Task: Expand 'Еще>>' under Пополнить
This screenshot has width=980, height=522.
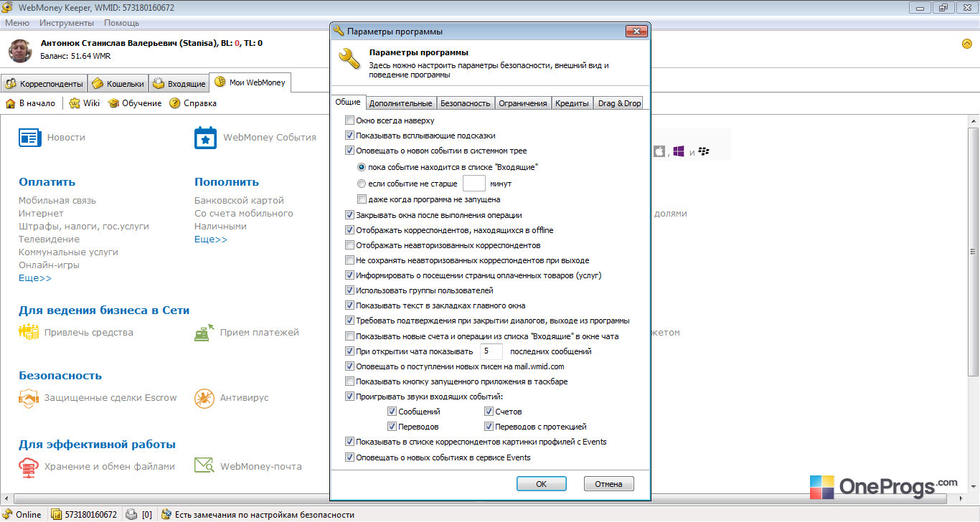Action: tap(211, 239)
